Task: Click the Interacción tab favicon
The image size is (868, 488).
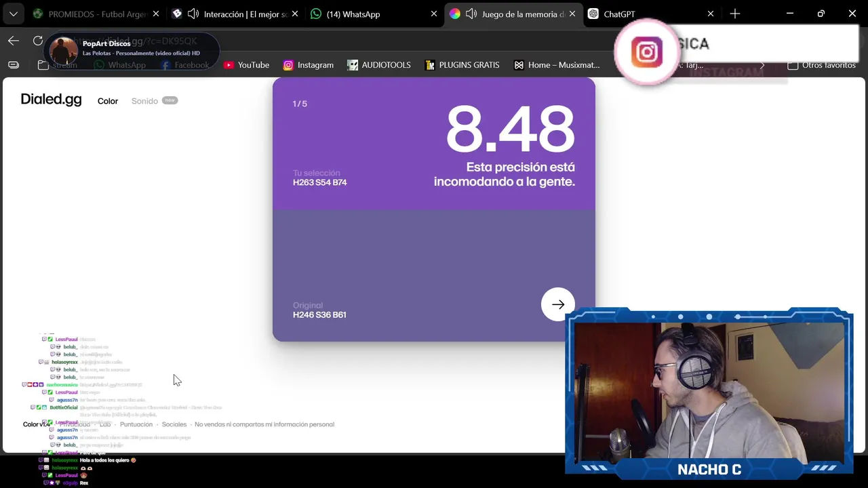Action: (177, 14)
